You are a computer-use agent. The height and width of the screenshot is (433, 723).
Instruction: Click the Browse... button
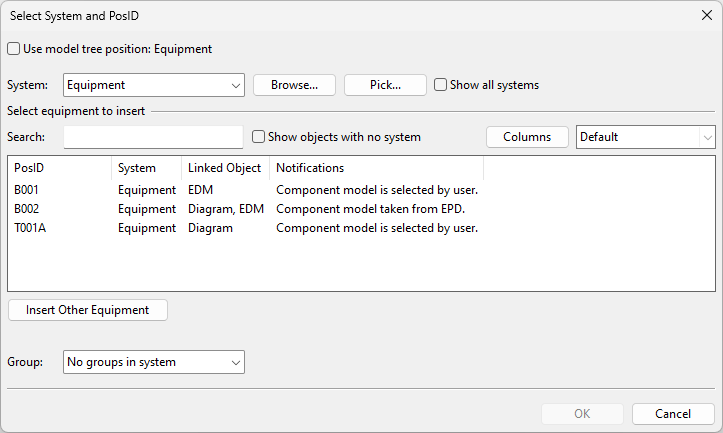tap(294, 85)
